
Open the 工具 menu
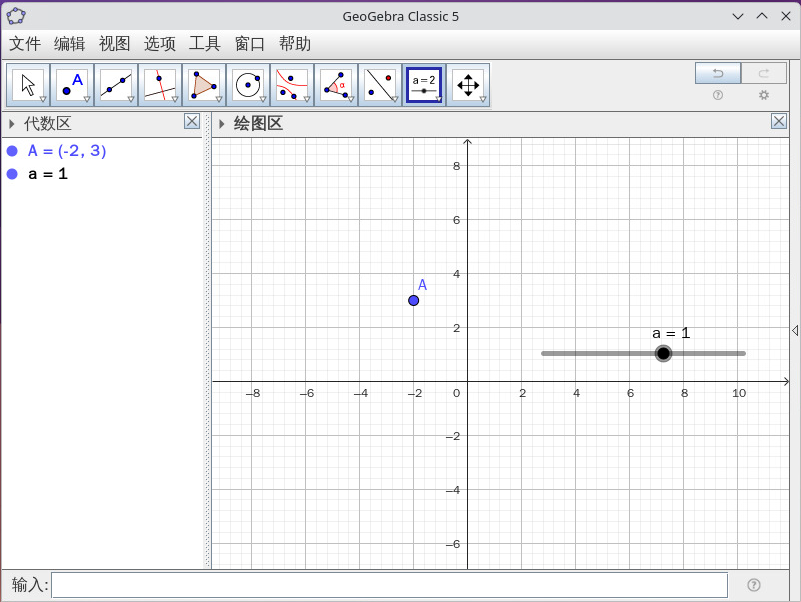click(x=204, y=44)
